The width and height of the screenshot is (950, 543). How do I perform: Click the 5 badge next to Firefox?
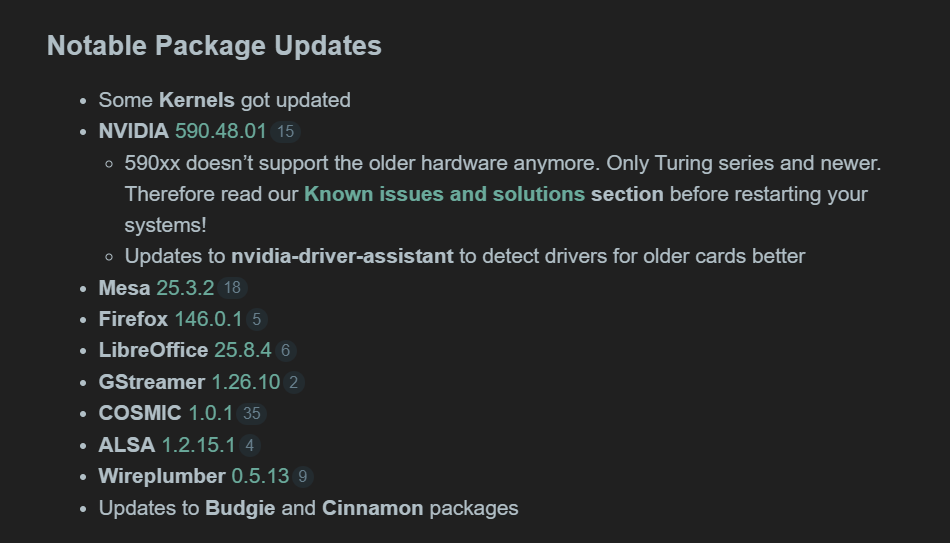tap(257, 321)
